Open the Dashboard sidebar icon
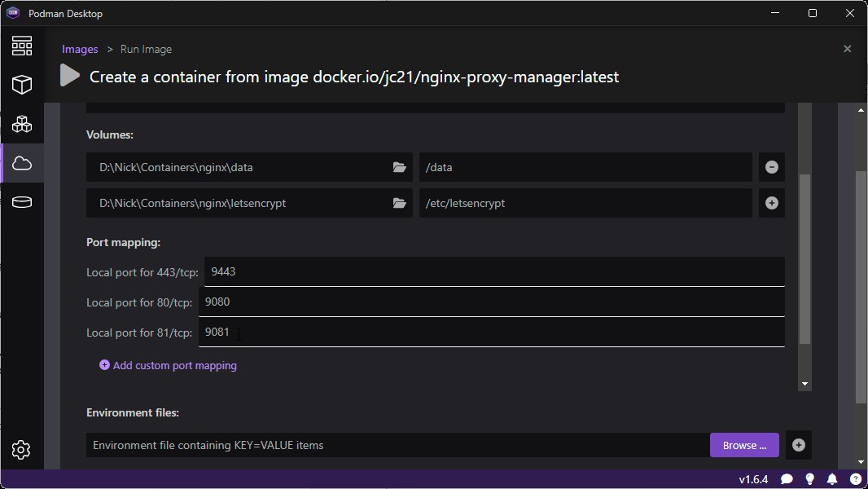 22,46
